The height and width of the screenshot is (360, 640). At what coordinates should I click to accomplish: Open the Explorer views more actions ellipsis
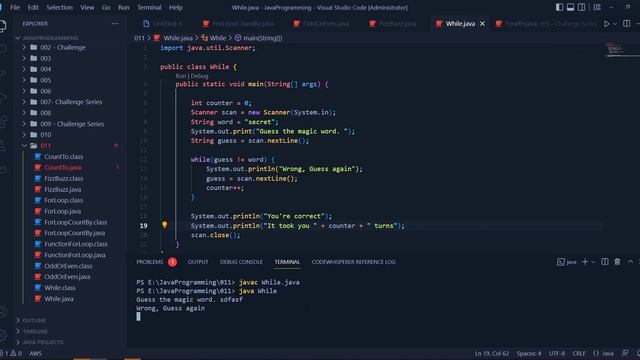coord(115,24)
